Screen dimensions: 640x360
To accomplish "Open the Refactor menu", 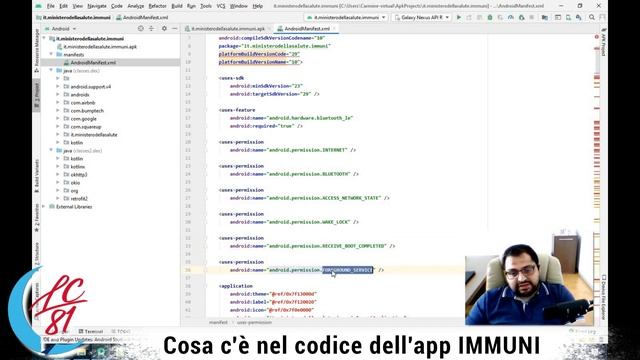I will [x=157, y=6].
